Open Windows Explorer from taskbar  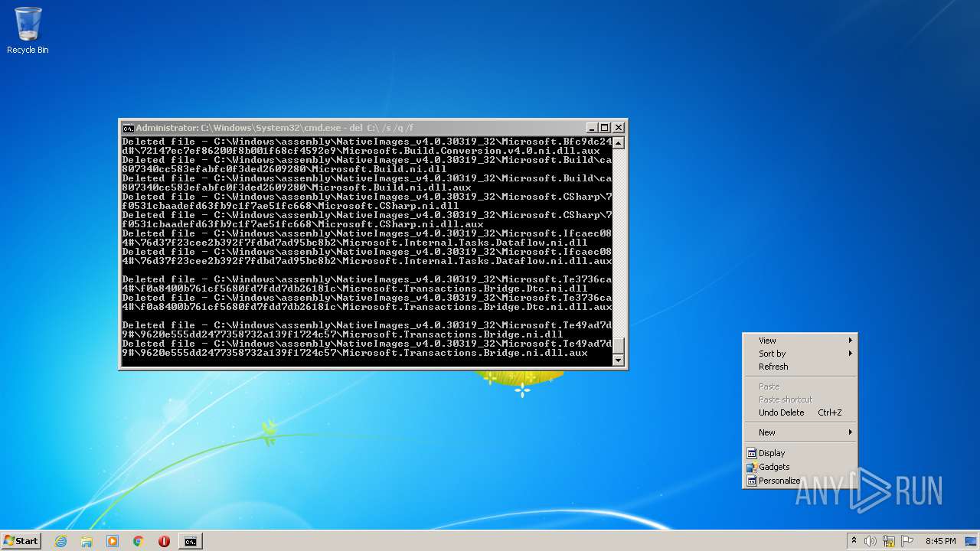(x=87, y=541)
